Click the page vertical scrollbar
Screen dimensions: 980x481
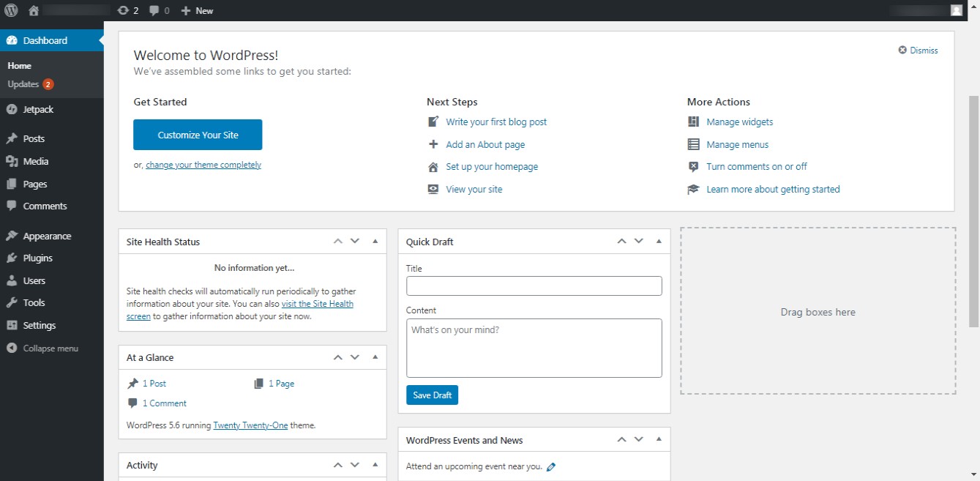point(974,210)
